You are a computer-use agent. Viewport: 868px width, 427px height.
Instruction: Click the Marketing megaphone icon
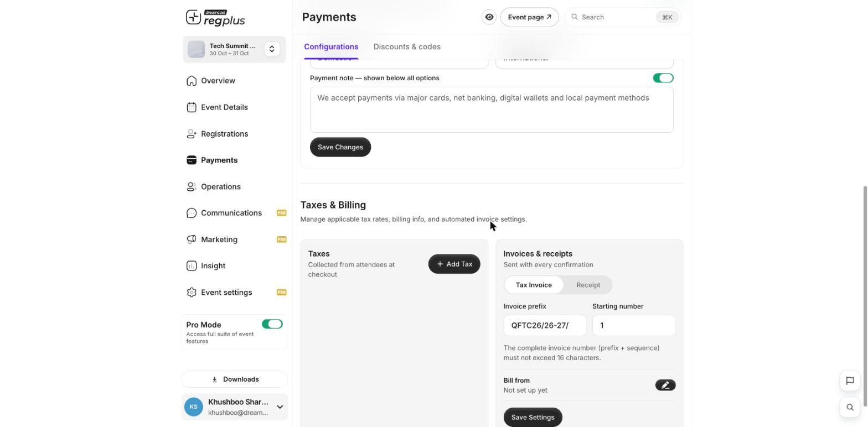coord(192,239)
